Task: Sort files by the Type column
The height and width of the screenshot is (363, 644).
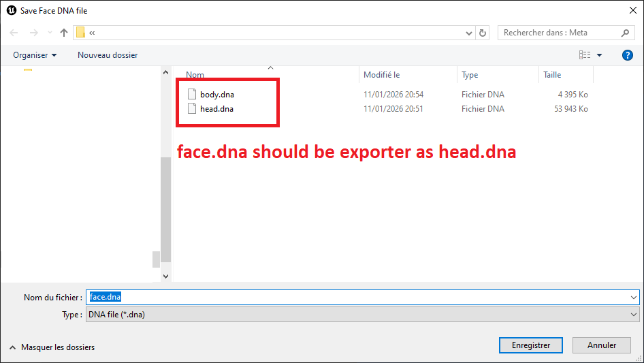Action: click(x=470, y=75)
